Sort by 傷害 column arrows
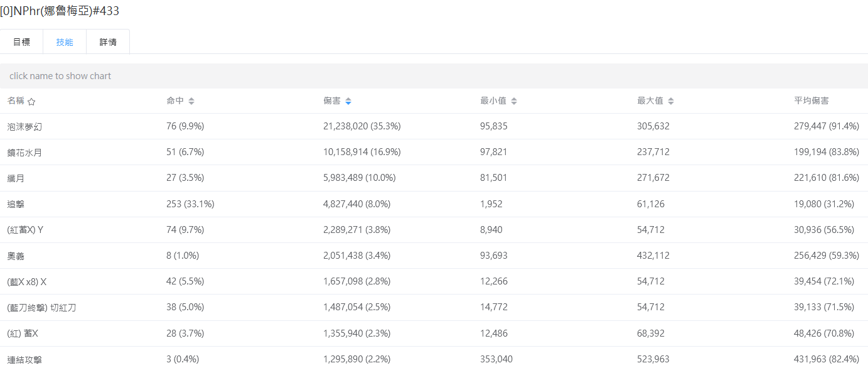This screenshot has width=868, height=368. 348,101
